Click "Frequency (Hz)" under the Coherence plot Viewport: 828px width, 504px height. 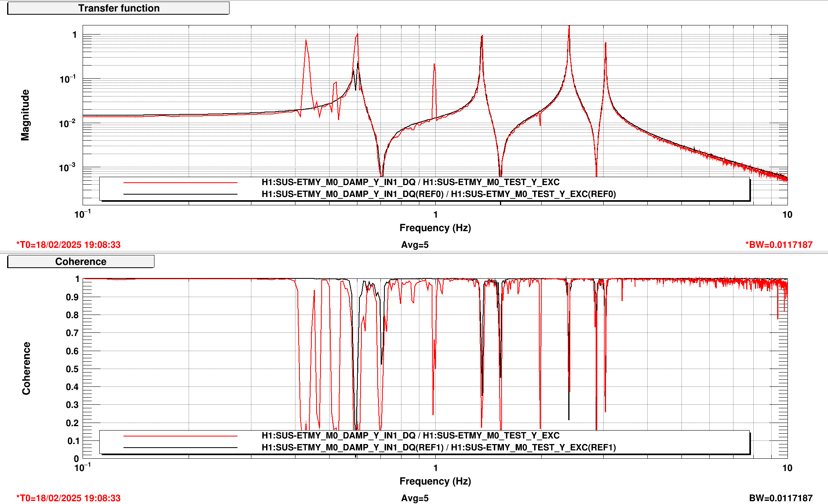pos(435,481)
